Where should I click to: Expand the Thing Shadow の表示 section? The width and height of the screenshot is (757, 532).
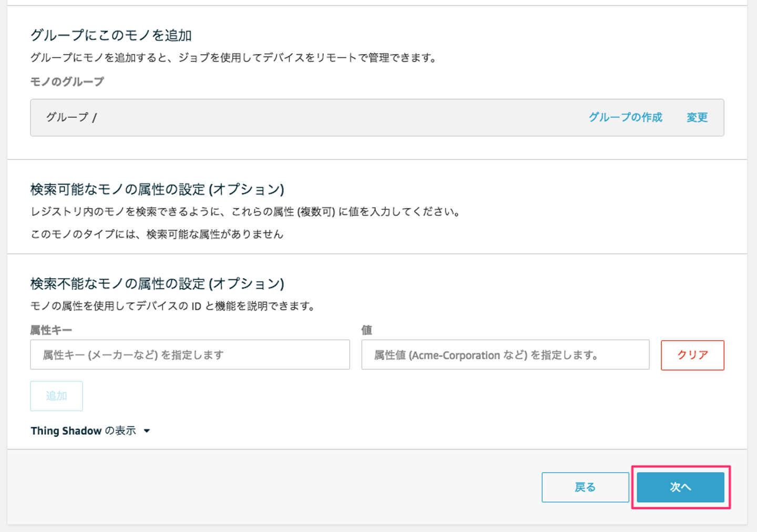click(x=84, y=431)
